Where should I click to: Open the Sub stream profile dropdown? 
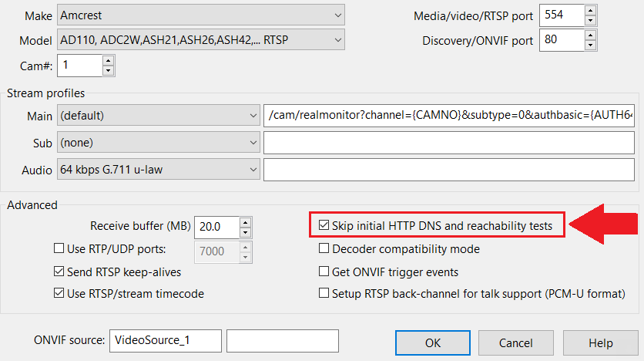pos(159,143)
